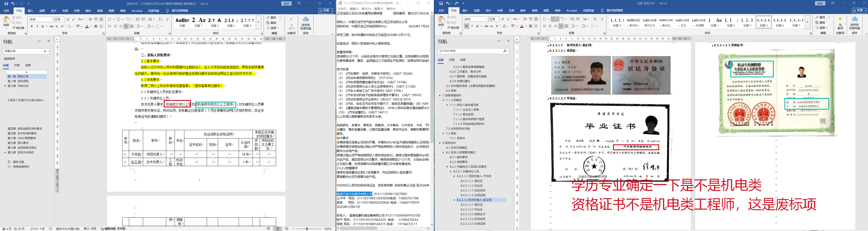Center the paragraph in 佳晏-投标文件 Word window
The height and width of the screenshot is (231, 868).
pos(550,26)
